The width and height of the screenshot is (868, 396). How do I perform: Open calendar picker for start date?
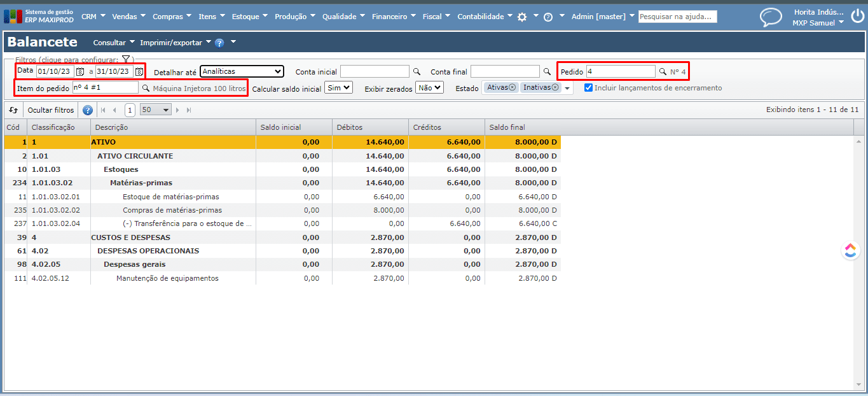(80, 72)
